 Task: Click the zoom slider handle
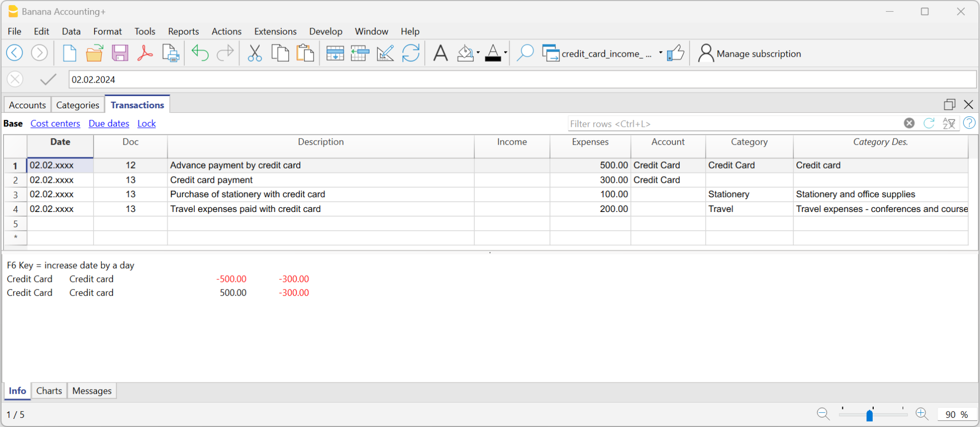tap(869, 415)
